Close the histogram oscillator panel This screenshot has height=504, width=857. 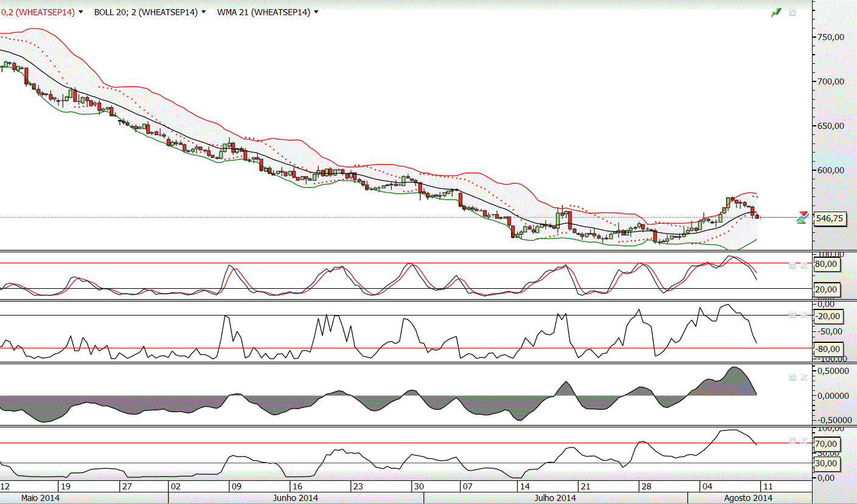coord(803,377)
